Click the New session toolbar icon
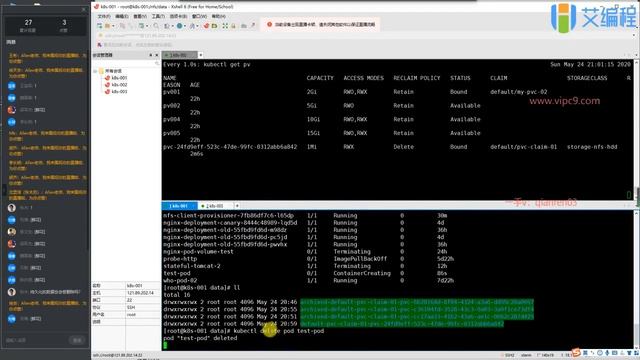The width and height of the screenshot is (640, 360). pos(100,26)
